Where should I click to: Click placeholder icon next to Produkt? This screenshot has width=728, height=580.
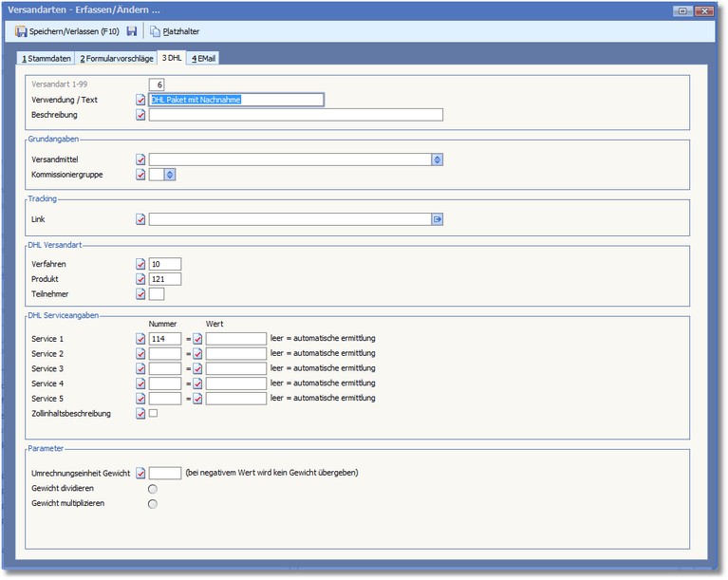pyautogui.click(x=141, y=279)
